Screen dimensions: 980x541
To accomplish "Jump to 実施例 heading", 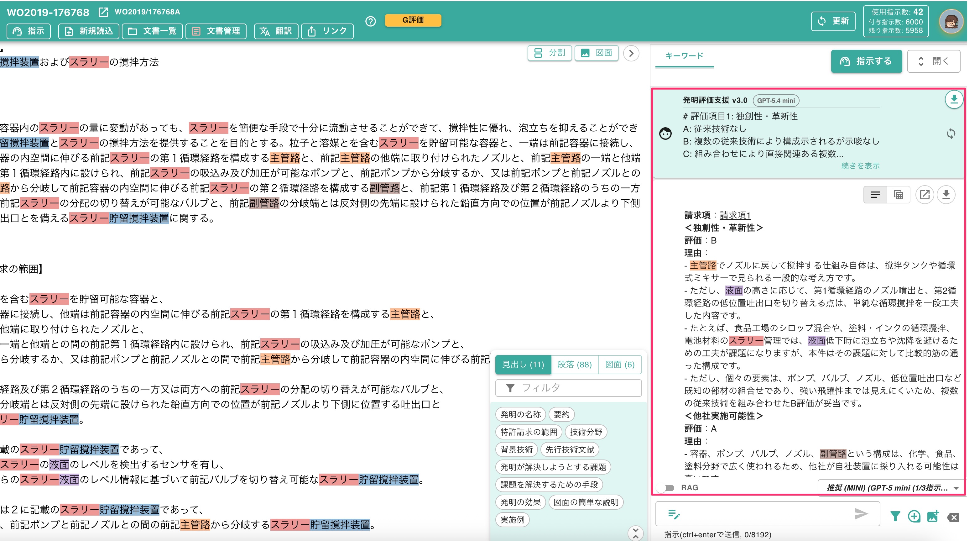I will click(512, 520).
